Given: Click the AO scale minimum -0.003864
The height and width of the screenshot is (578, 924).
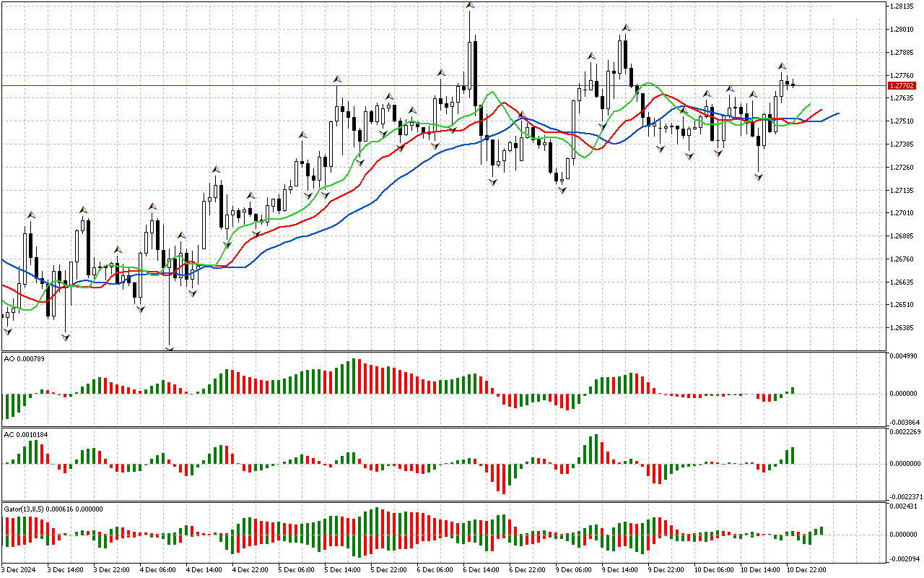Looking at the screenshot, I should click(x=905, y=421).
